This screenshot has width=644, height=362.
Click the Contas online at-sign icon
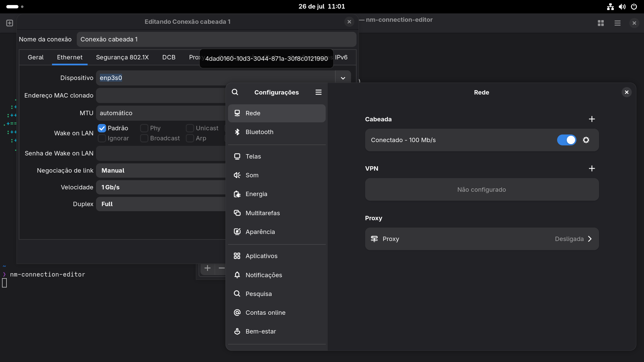coord(237,313)
